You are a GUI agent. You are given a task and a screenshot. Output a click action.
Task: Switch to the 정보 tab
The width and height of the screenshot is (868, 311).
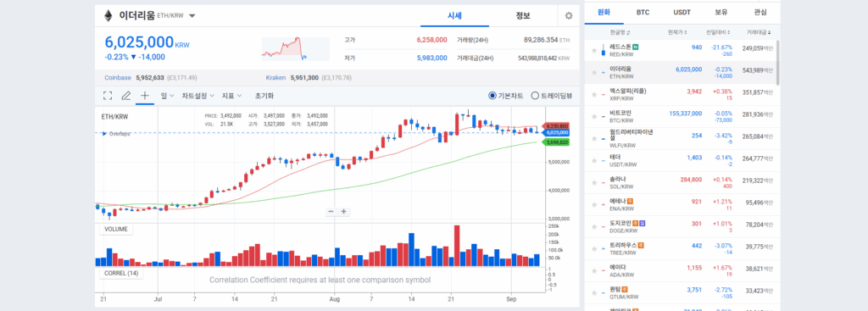[x=522, y=15]
